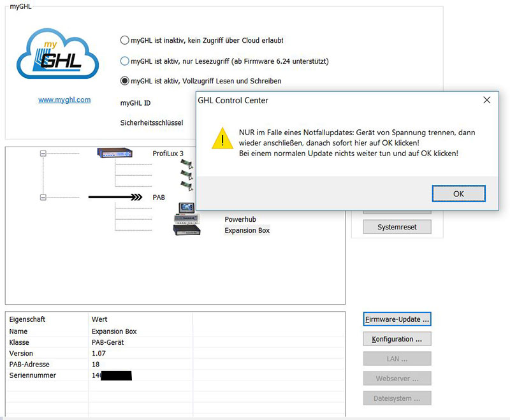Select the Powerhub device icon
The image size is (510, 420).
(x=187, y=219)
